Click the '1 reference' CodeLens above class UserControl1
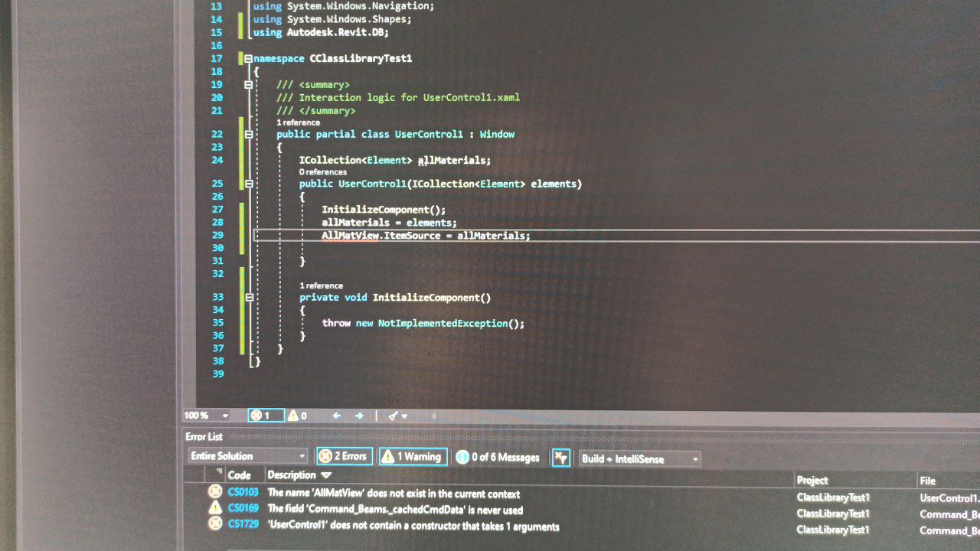Screen dimensions: 980x551 pos(298,122)
